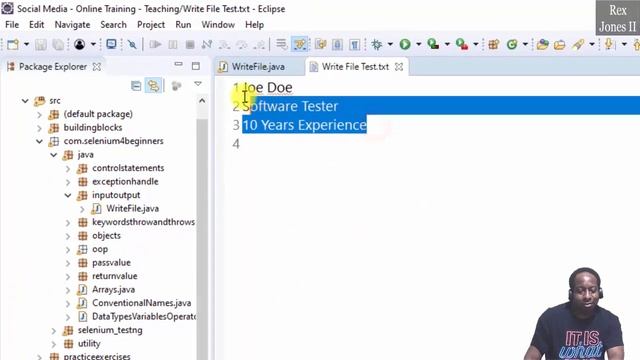Click the line 'Joe Doe' in editor

tap(268, 87)
